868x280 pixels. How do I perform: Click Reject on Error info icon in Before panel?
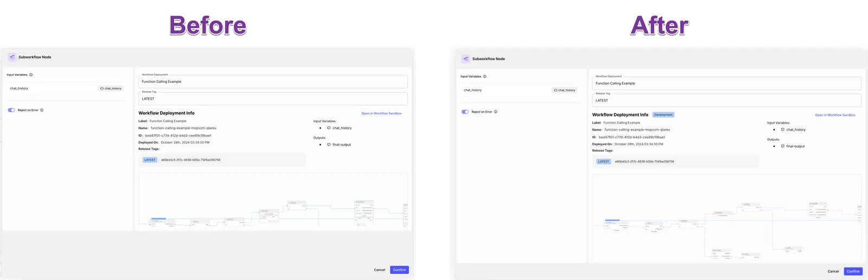42,110
